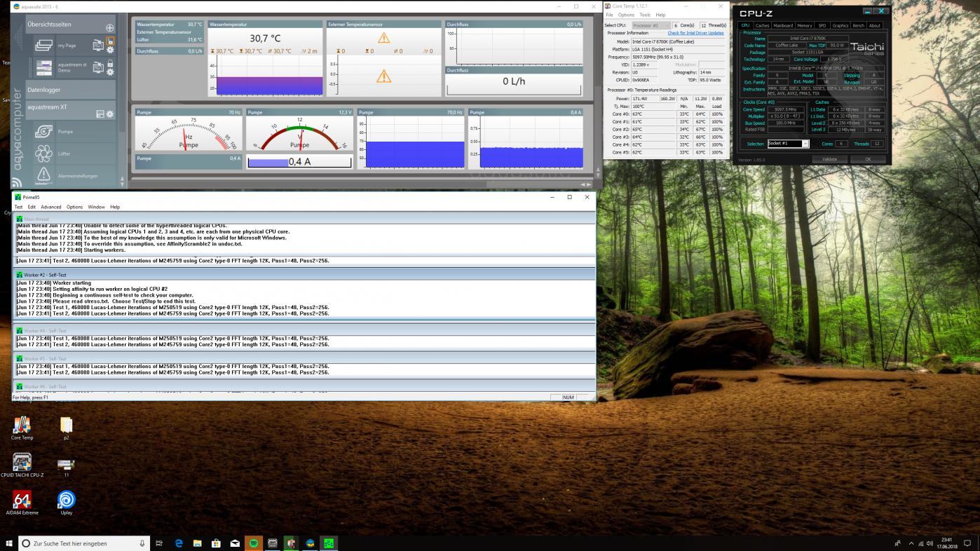Open Core Temp Tools menu
The height and width of the screenshot is (551, 980).
coord(645,15)
